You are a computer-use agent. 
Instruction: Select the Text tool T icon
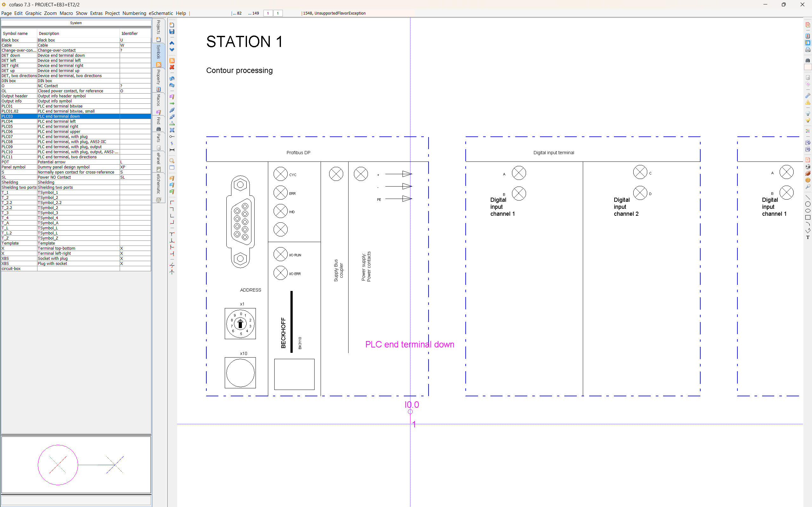pyautogui.click(x=808, y=237)
